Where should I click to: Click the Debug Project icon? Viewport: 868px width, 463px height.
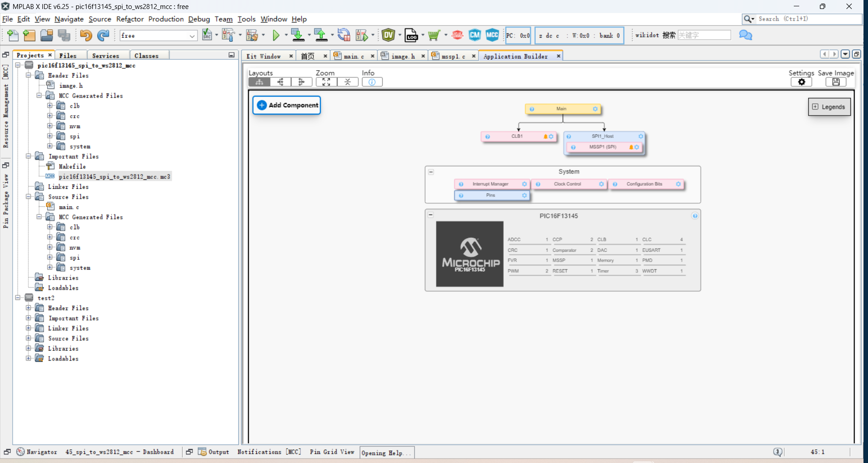[x=362, y=35]
